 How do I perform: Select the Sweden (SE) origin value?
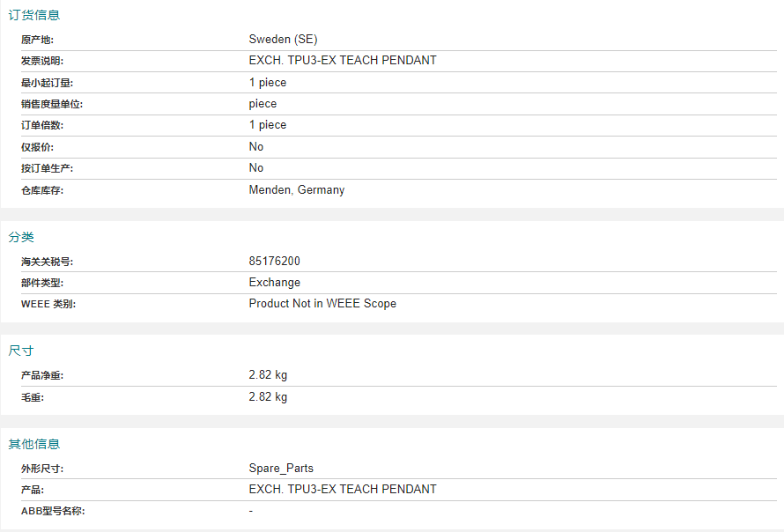283,40
